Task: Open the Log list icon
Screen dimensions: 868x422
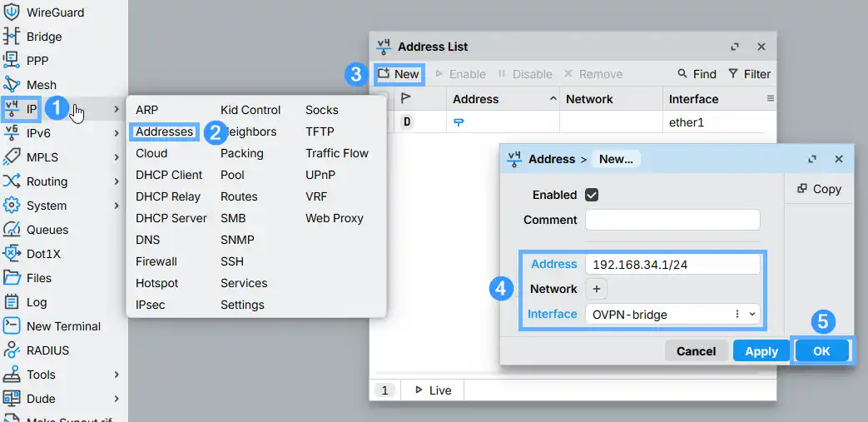Action: click(x=12, y=302)
